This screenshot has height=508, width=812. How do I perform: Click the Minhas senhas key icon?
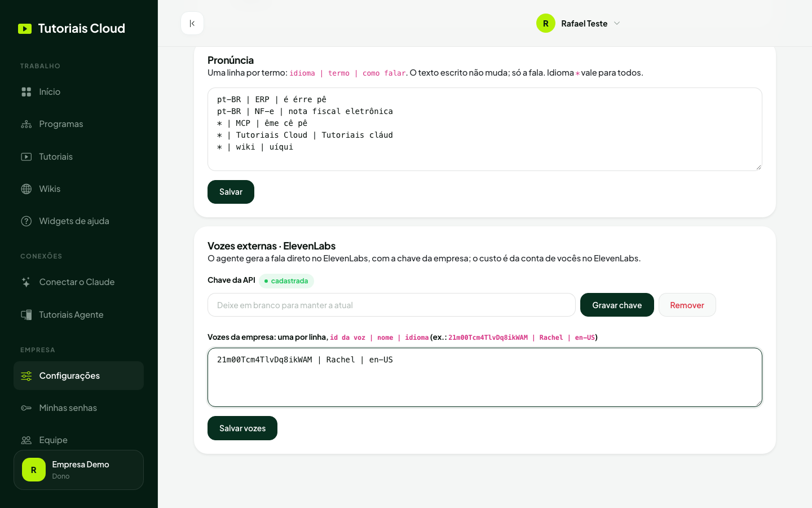27,408
